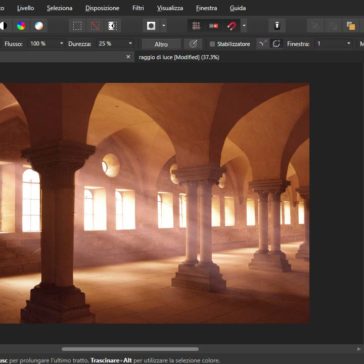The width and height of the screenshot is (364, 364).
Task: Toggle the quick mask icon
Action: [151, 26]
